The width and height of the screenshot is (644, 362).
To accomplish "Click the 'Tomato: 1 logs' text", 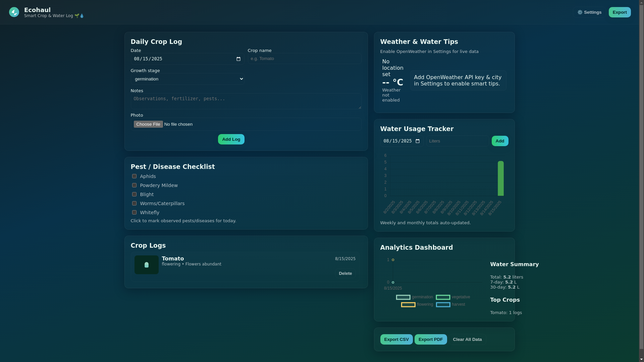I will click(506, 313).
